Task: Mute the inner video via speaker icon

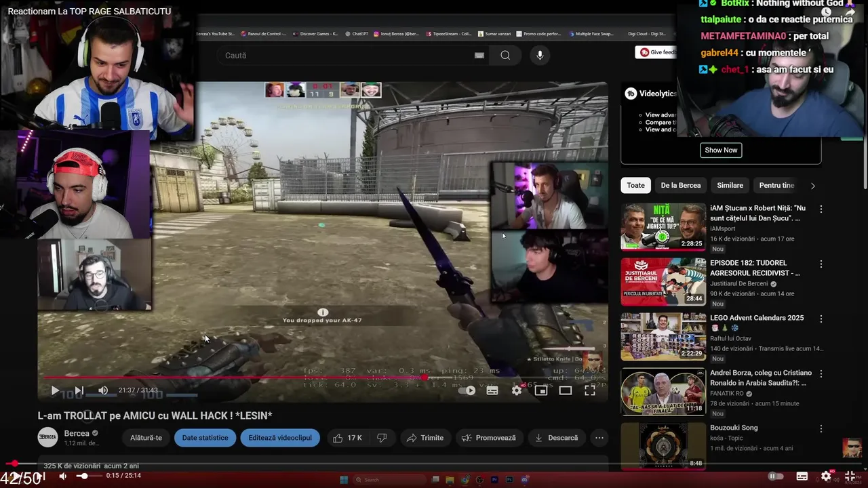Action: click(x=103, y=390)
